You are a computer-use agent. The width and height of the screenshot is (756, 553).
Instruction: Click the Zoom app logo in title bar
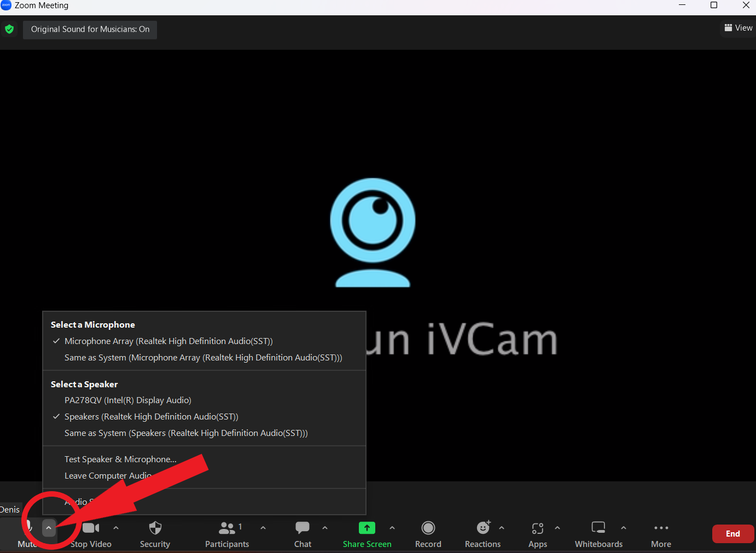tap(6, 5)
